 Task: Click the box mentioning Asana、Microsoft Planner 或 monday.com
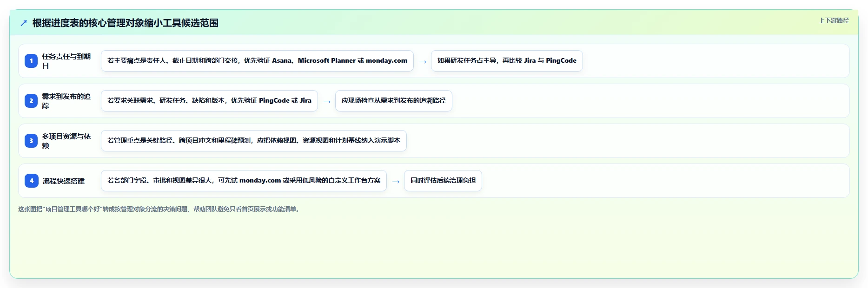pyautogui.click(x=257, y=61)
